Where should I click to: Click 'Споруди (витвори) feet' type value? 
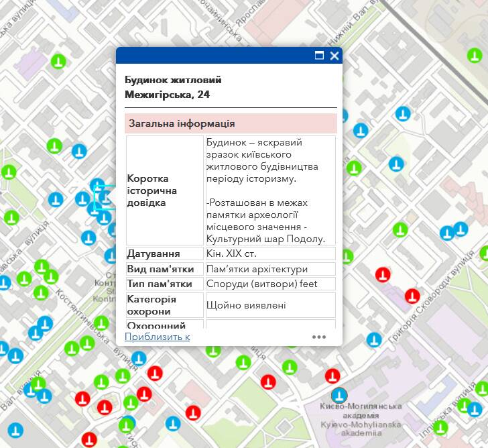click(x=269, y=284)
